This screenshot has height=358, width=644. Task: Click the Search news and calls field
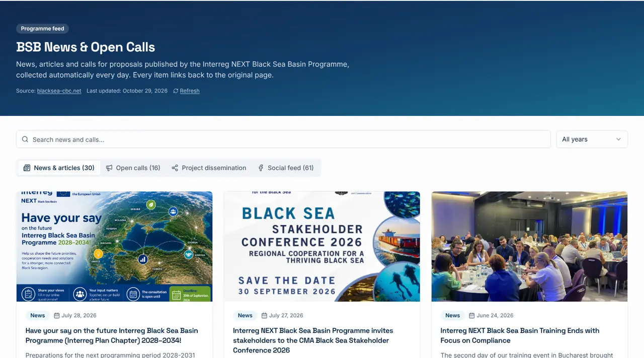[x=283, y=139]
